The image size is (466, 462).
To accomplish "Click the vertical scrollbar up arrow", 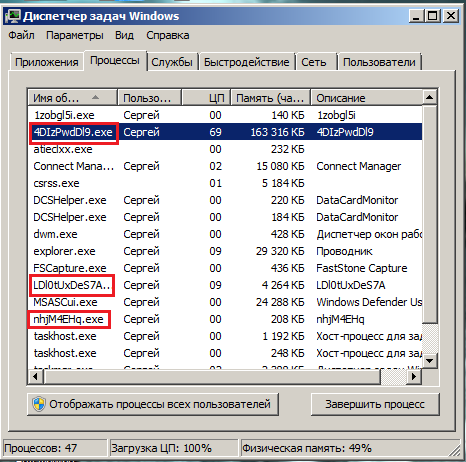I will point(429,97).
